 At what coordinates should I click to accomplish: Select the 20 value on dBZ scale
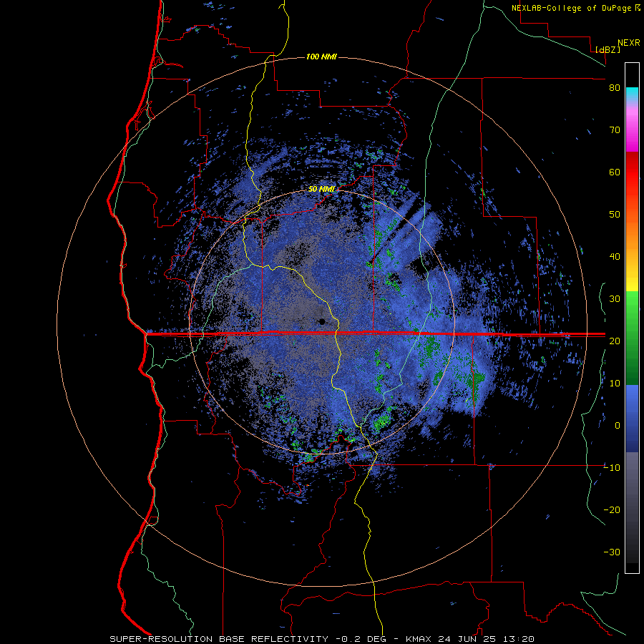point(615,341)
